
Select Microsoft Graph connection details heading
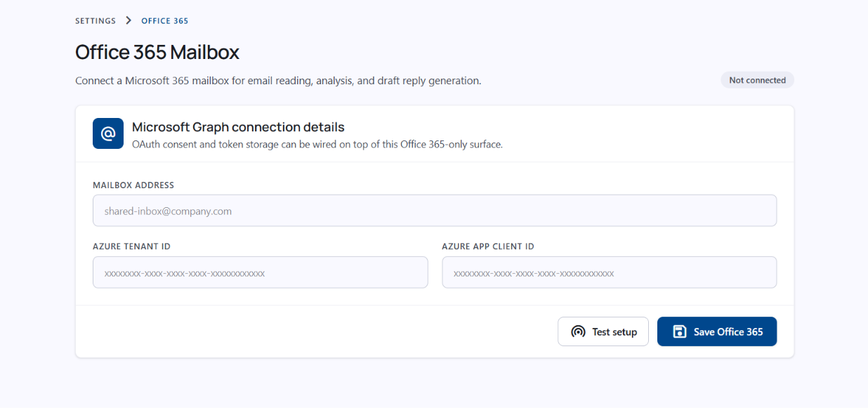tap(238, 127)
